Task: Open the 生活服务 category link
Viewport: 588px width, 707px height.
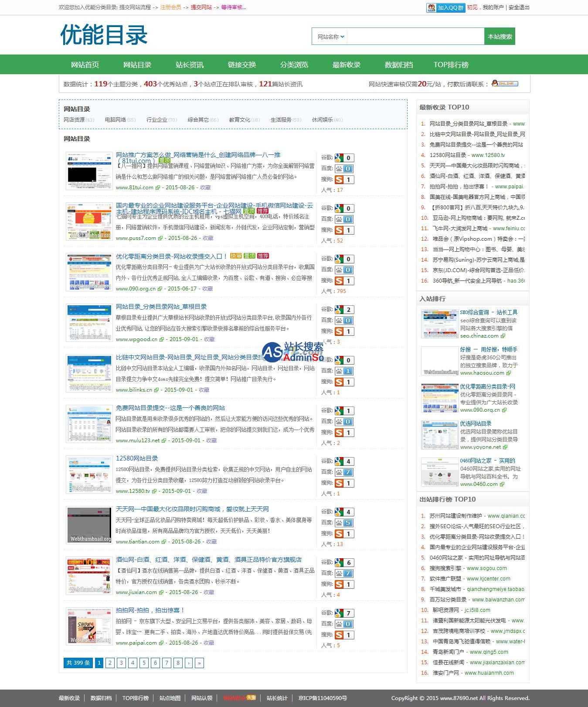Action: (x=281, y=120)
